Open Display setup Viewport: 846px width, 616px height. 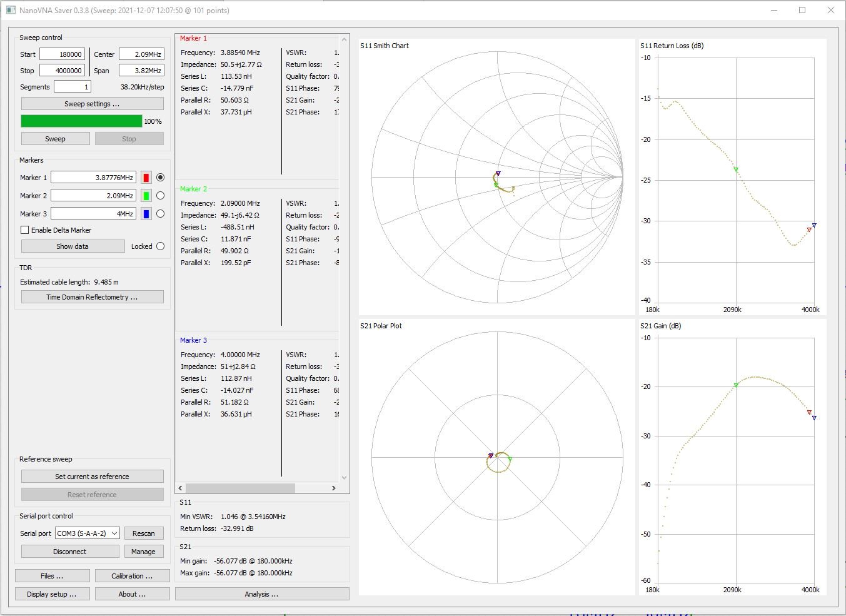tap(52, 594)
